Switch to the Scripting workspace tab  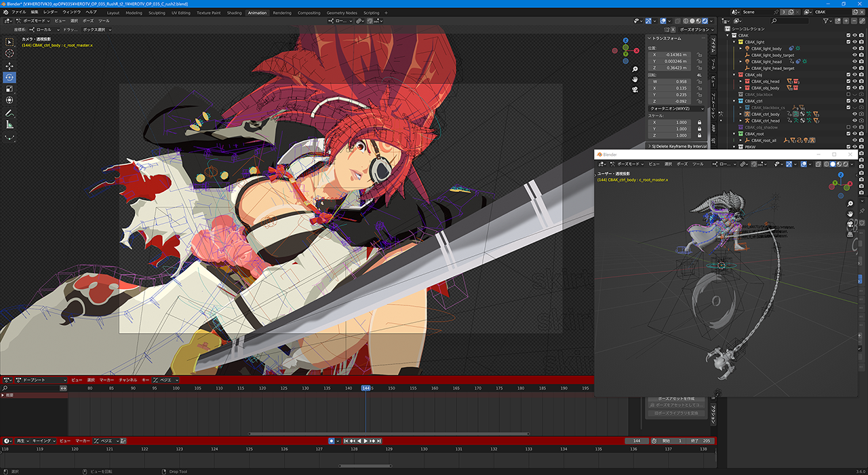(x=372, y=12)
